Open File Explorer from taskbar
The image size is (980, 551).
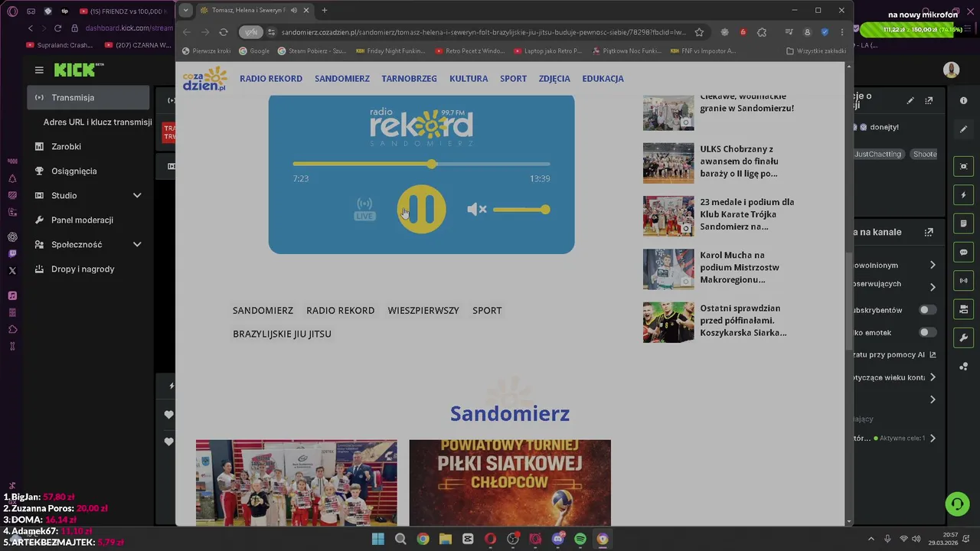point(445,539)
